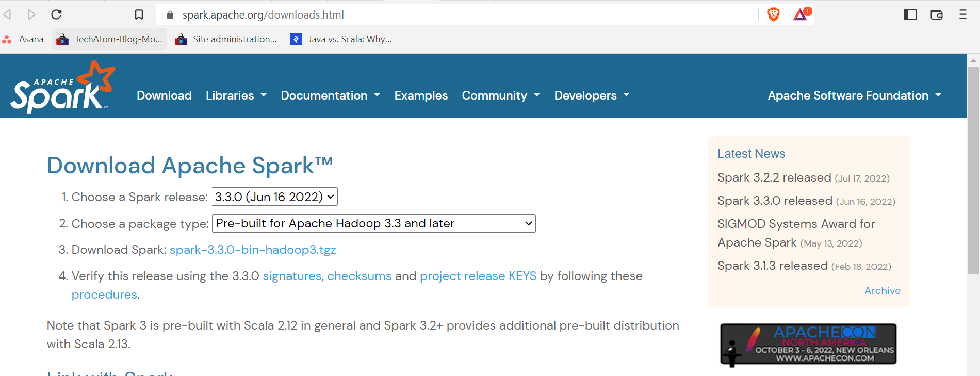This screenshot has height=376, width=980.
Task: Open the Site administration bookmark
Action: point(226,39)
